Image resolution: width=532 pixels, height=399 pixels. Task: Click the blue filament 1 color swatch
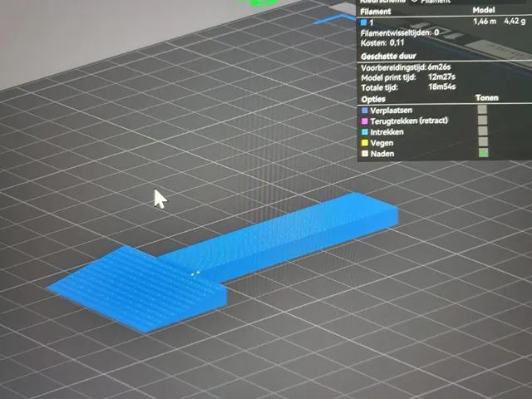364,22
